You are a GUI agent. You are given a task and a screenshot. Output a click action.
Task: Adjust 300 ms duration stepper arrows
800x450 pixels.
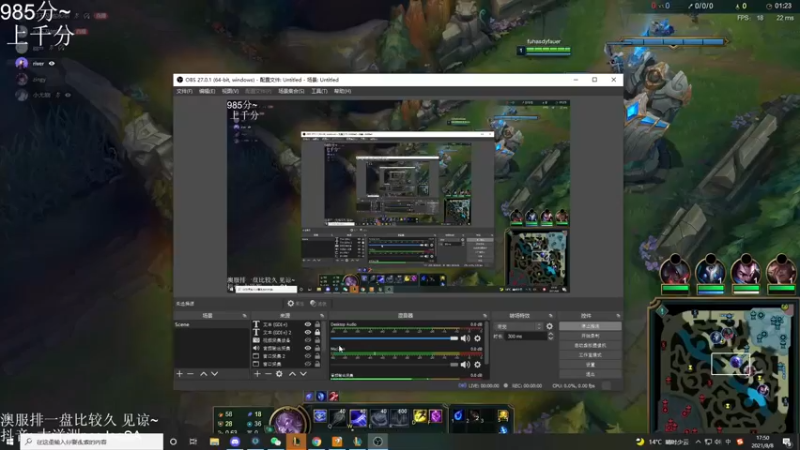(x=551, y=336)
